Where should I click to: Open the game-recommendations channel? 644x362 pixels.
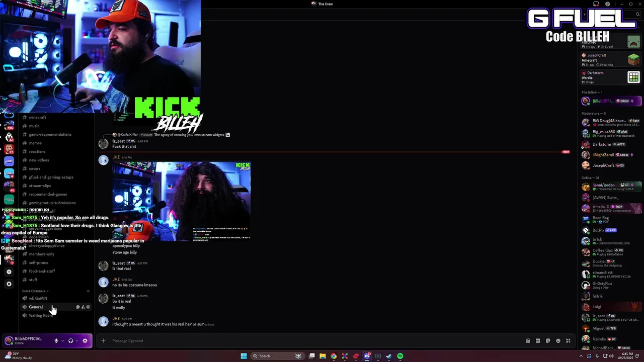tap(55, 134)
